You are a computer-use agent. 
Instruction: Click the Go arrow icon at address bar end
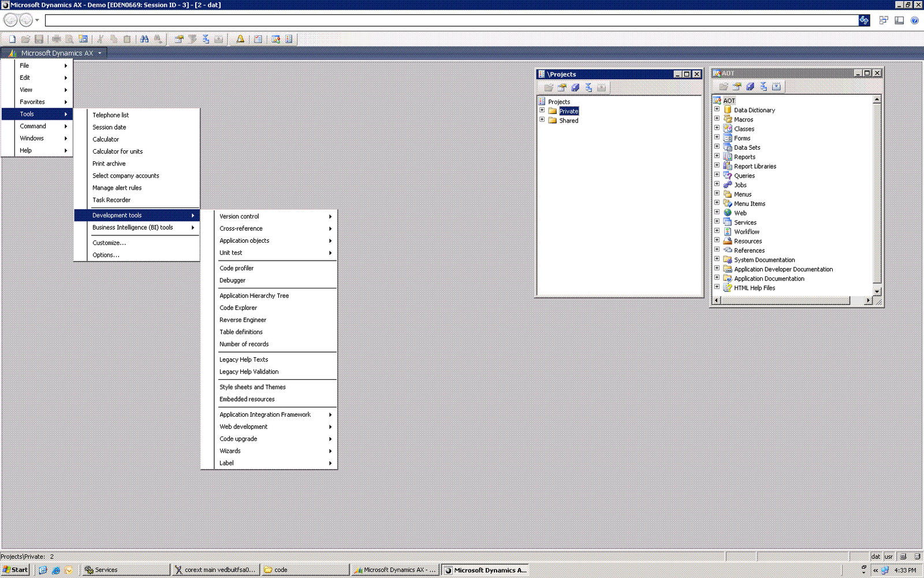(x=864, y=20)
